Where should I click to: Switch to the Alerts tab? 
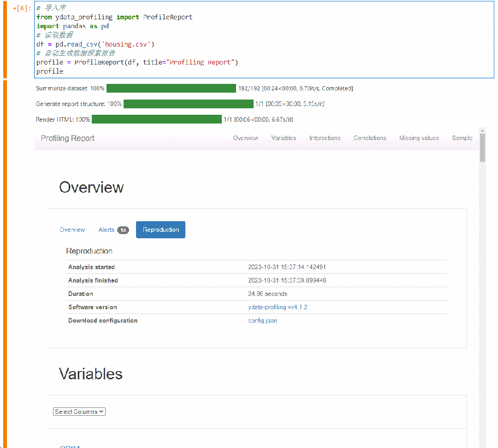(x=106, y=230)
